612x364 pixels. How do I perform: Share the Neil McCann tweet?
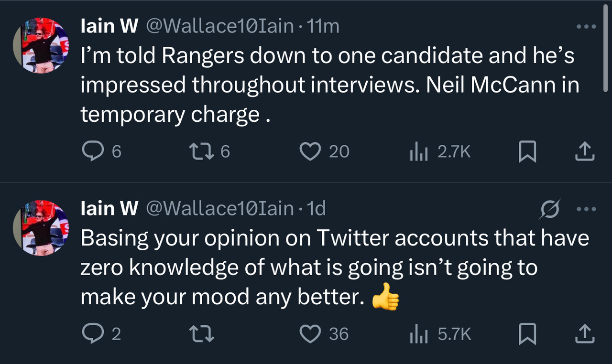583,152
